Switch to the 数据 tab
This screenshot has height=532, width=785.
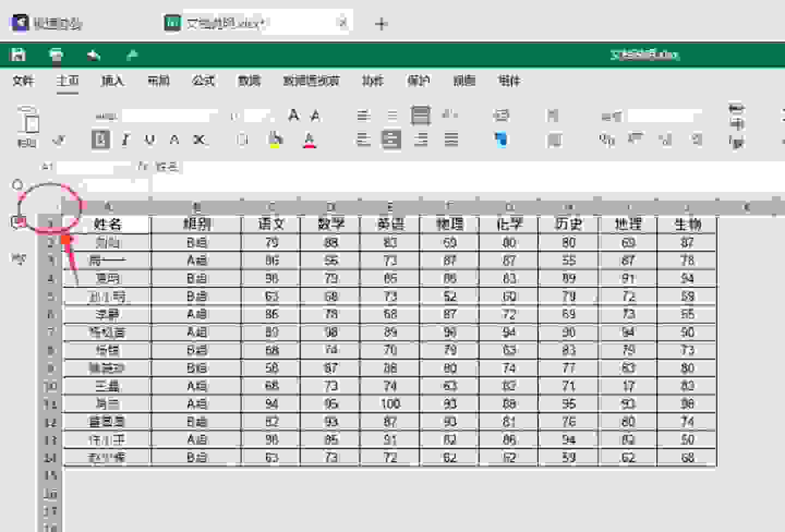click(x=249, y=81)
